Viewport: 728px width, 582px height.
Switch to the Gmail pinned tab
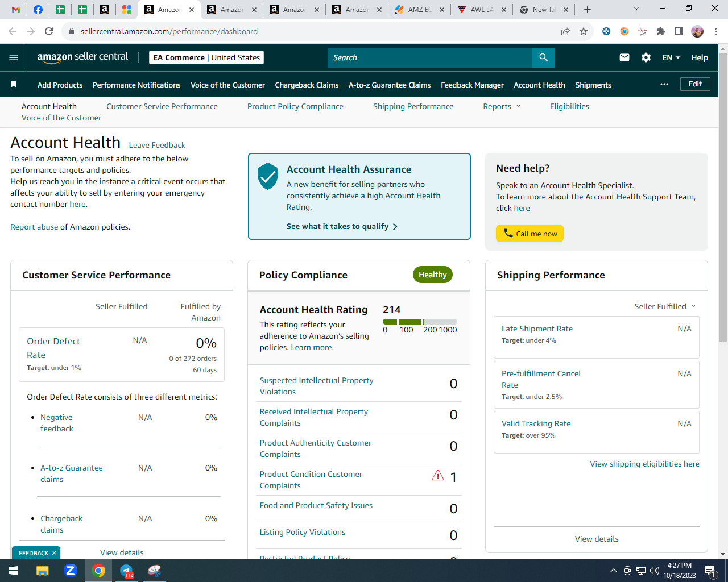coord(16,10)
